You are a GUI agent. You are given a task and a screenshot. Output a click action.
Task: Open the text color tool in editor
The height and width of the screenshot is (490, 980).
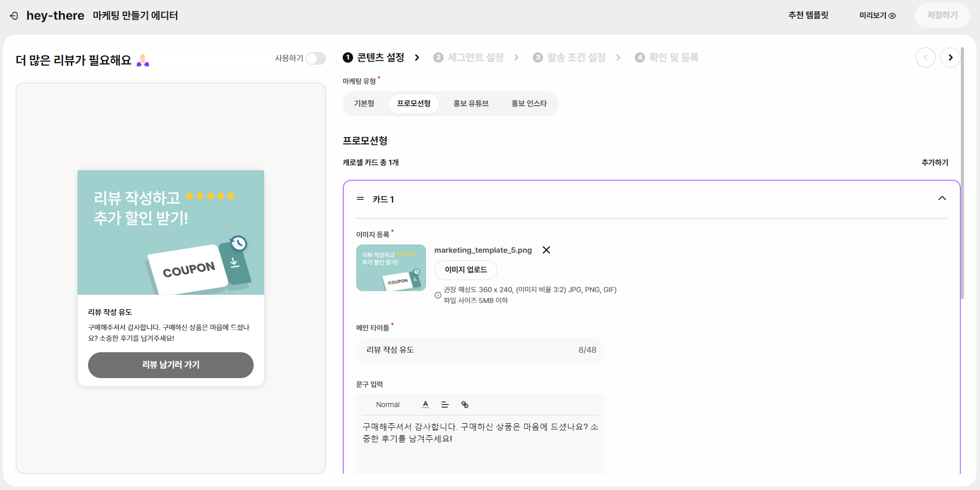[426, 405]
